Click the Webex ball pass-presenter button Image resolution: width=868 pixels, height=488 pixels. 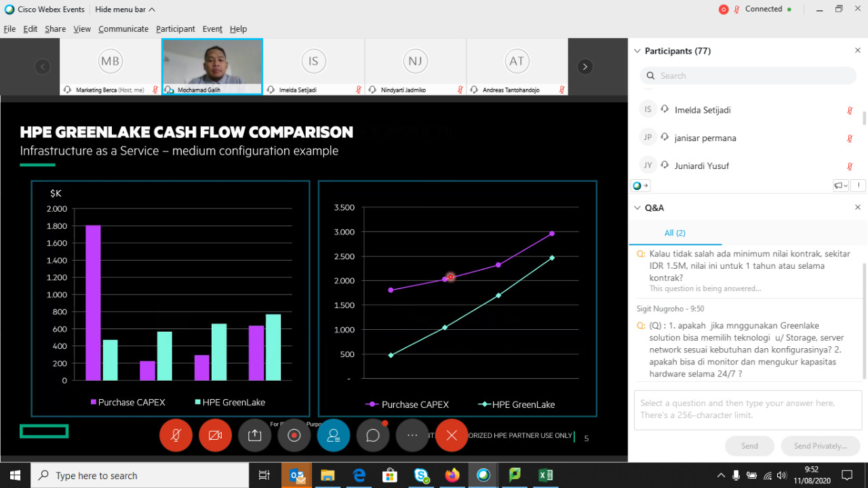[640, 185]
